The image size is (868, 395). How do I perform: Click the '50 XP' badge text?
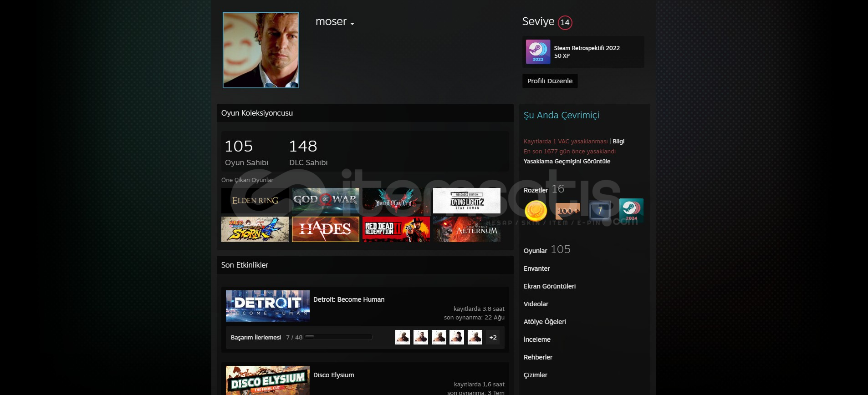(562, 56)
